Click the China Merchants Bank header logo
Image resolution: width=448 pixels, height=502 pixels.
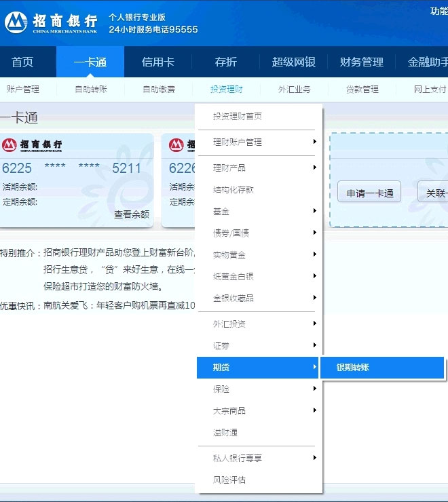click(x=51, y=22)
